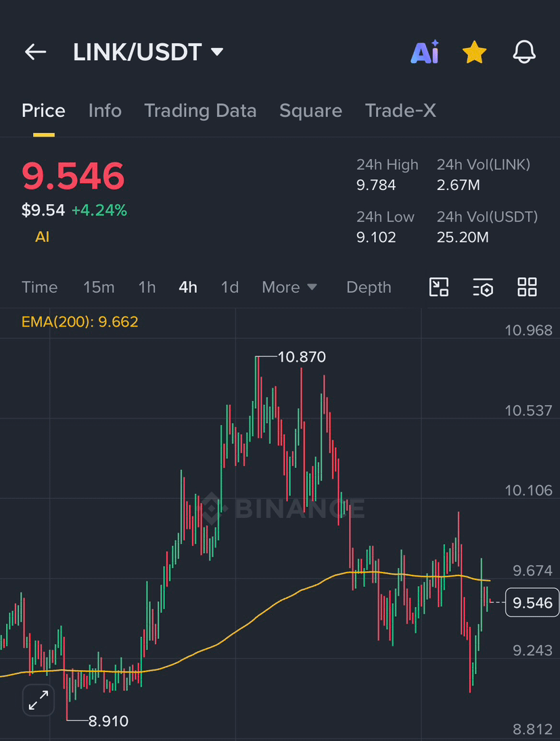Tap the 10.870 high marker label

pos(302,357)
